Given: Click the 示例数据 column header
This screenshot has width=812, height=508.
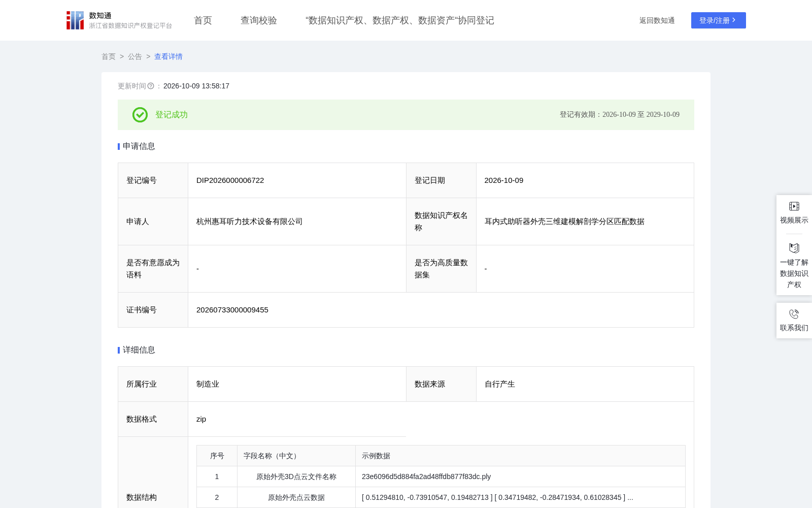Looking at the screenshot, I should (376, 456).
